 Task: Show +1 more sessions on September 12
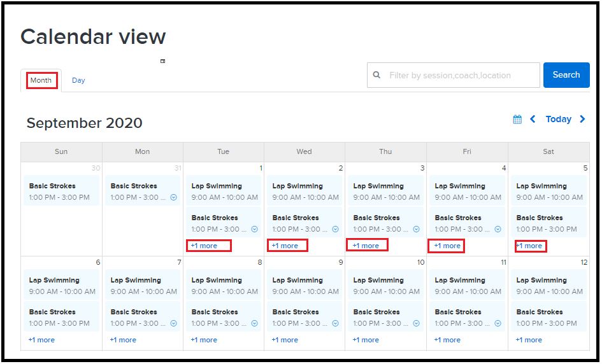(x=529, y=340)
